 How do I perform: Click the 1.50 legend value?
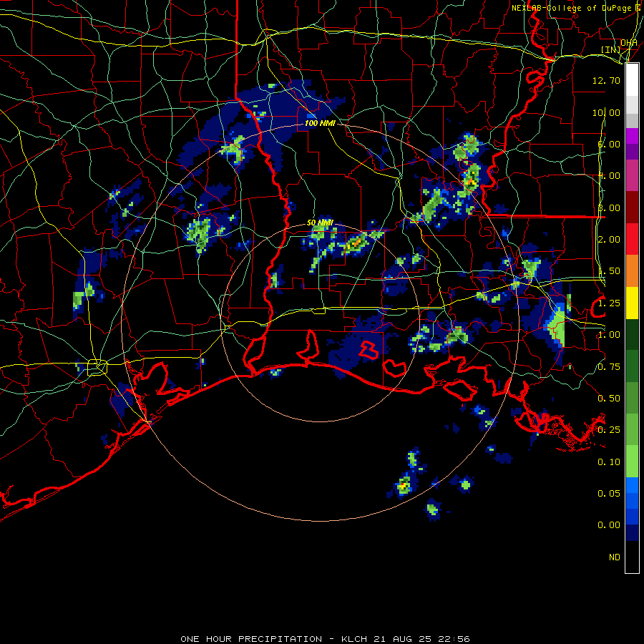point(609,271)
